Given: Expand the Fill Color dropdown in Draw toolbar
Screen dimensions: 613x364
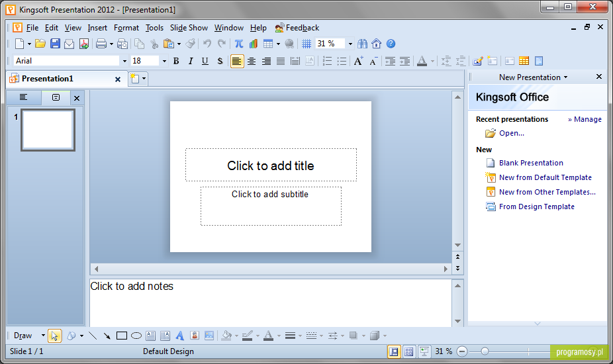Looking at the screenshot, I should pyautogui.click(x=236, y=336).
